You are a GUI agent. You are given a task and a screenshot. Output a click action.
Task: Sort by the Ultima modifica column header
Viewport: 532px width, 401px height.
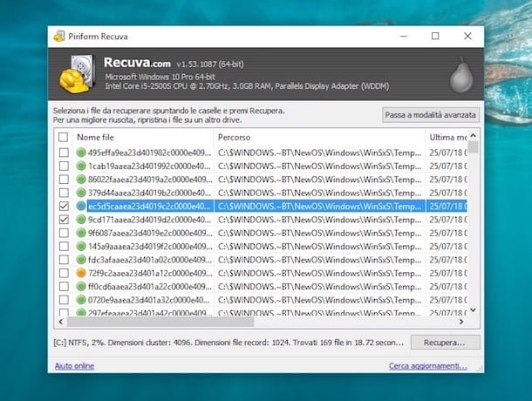[447, 137]
